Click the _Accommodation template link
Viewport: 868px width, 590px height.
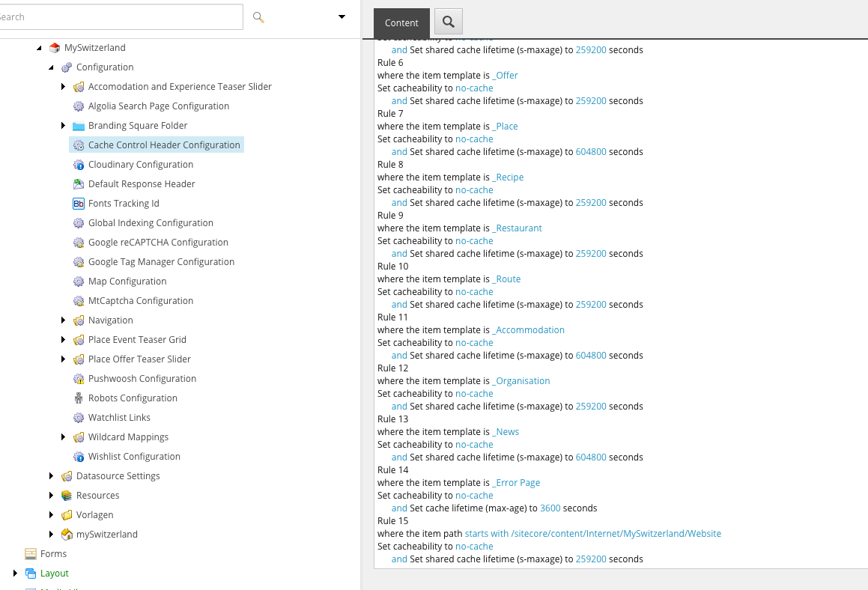pyautogui.click(x=528, y=330)
